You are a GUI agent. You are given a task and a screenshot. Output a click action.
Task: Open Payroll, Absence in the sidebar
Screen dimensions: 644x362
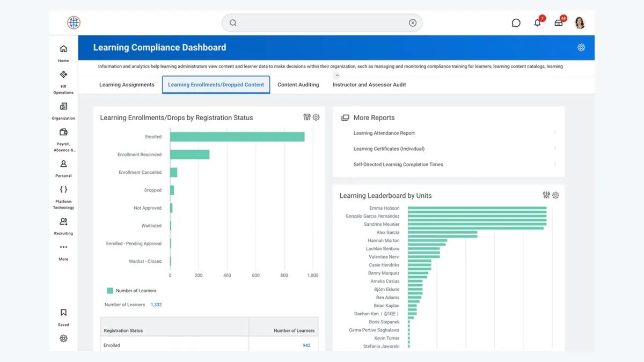63,140
